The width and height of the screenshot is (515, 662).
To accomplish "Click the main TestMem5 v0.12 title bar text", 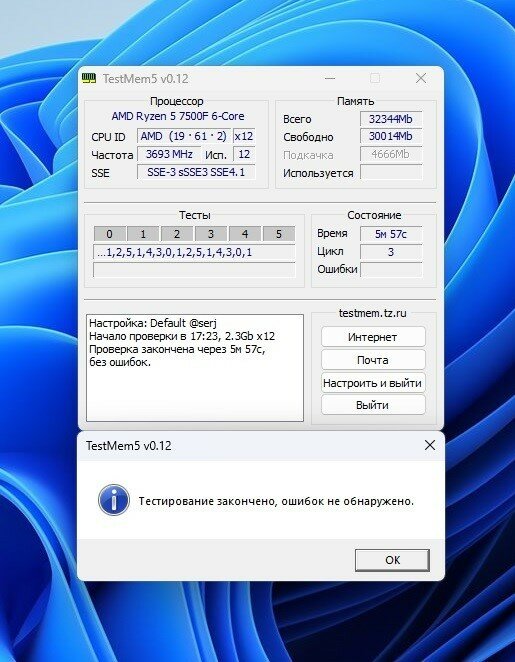I will pos(146,79).
